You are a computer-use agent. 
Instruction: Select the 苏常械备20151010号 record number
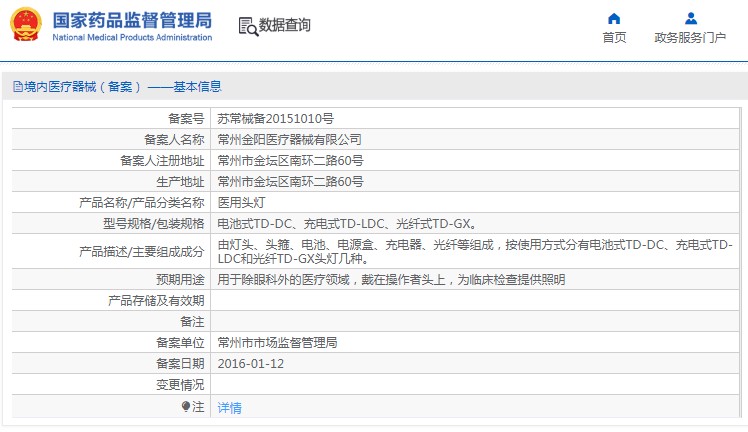click(x=275, y=118)
